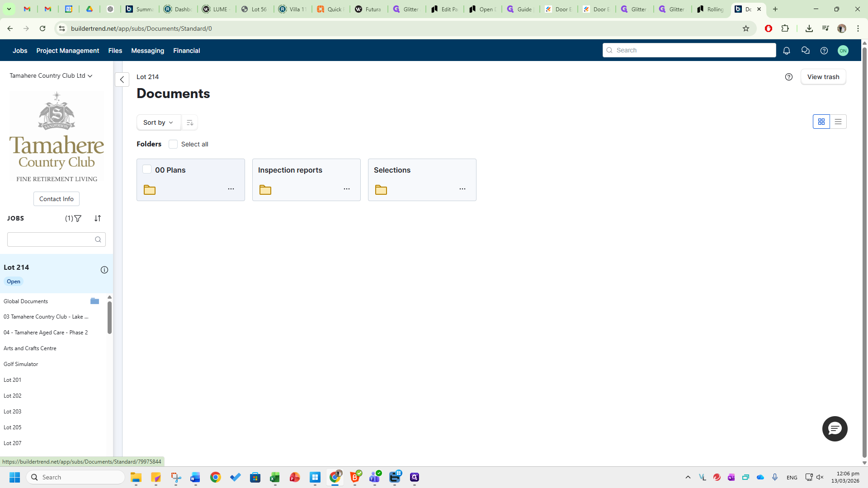This screenshot has width=868, height=488.
Task: Switch to list view layout
Action: tap(838, 122)
